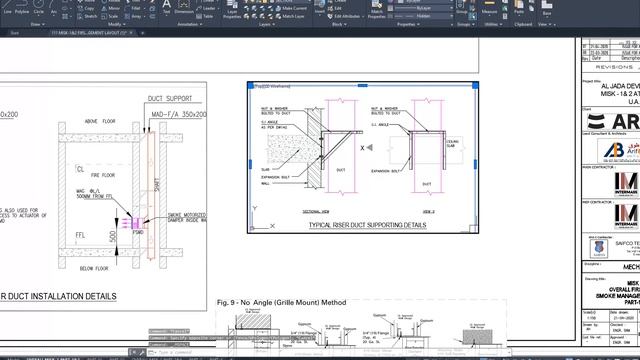The image size is (640, 360).
Task: Select the Dimension tool
Action: [184, 7]
